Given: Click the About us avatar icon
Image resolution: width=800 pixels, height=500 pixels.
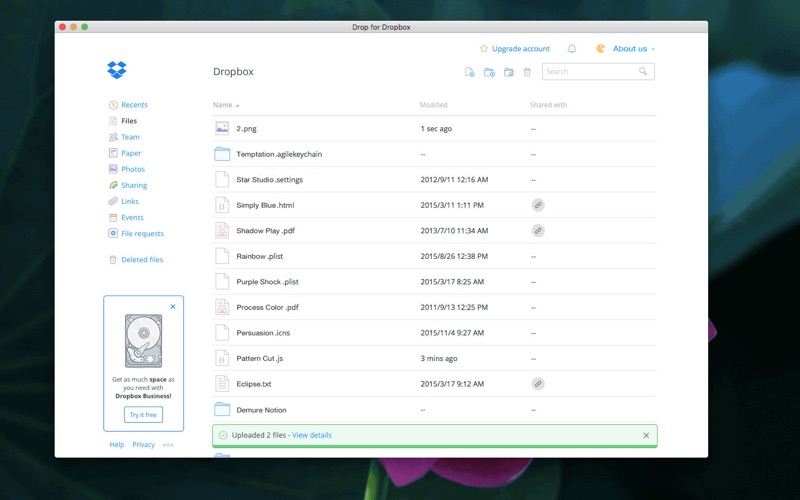Looking at the screenshot, I should coord(601,48).
